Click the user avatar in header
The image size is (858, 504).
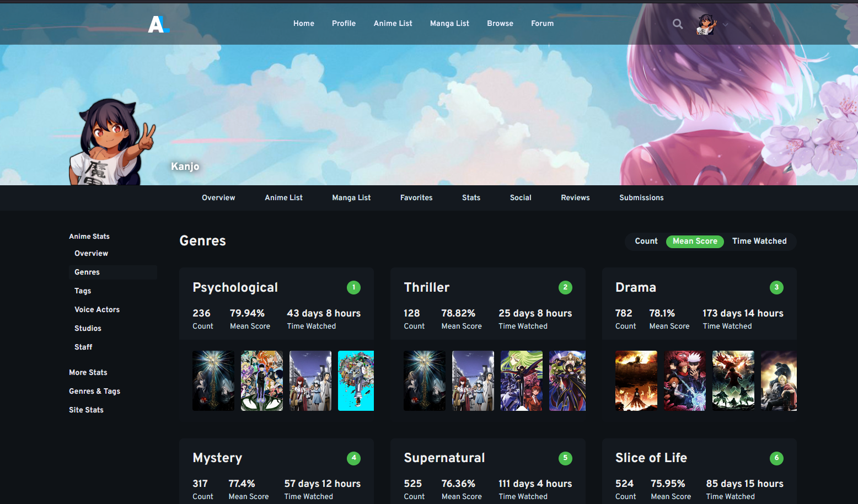[x=706, y=24]
